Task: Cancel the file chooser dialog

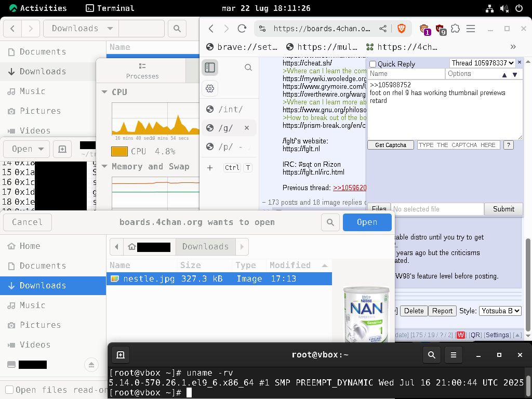Action: click(x=28, y=222)
